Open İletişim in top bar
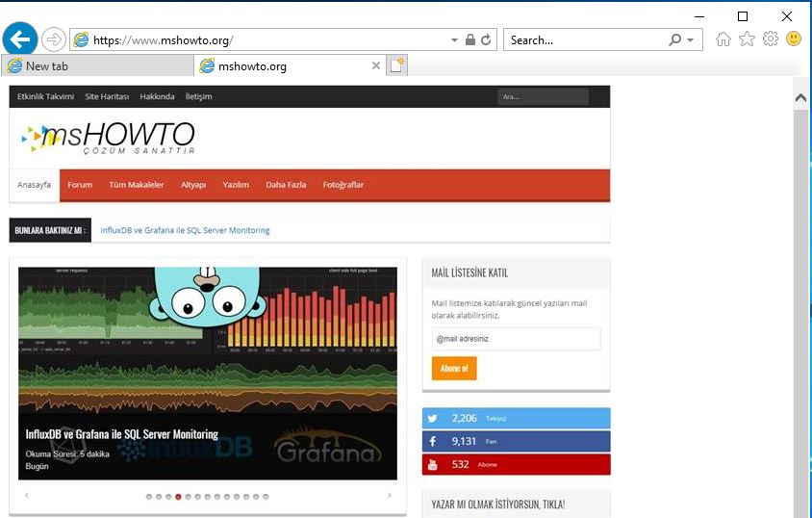The height and width of the screenshot is (518, 812). point(198,96)
